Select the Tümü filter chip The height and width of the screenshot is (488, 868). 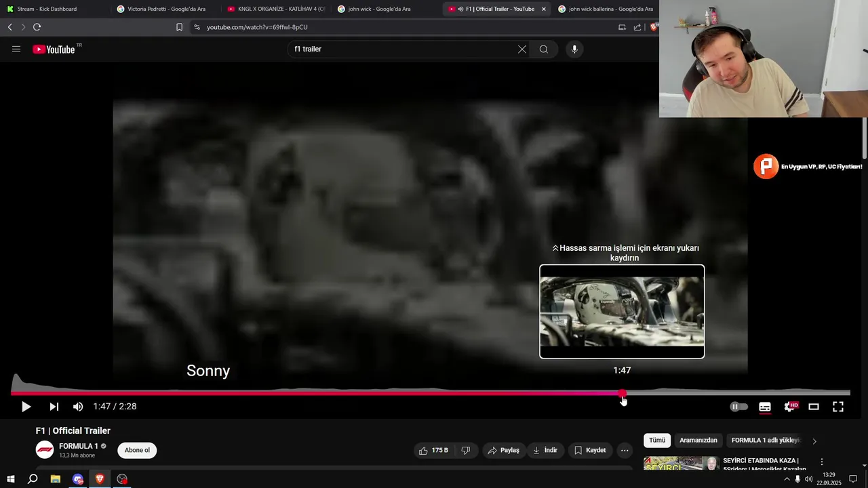657,441
